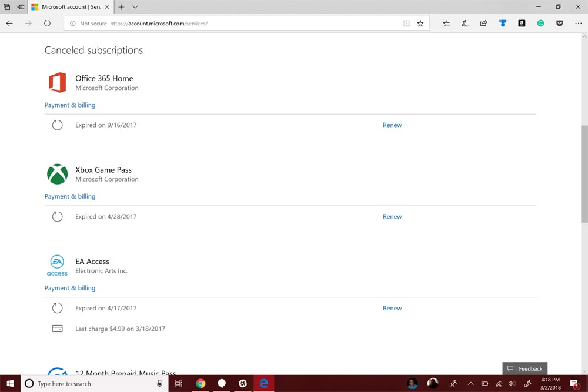Start a Web Note with the pen icon
Image resolution: width=588 pixels, height=392 pixels.
pyautogui.click(x=465, y=23)
